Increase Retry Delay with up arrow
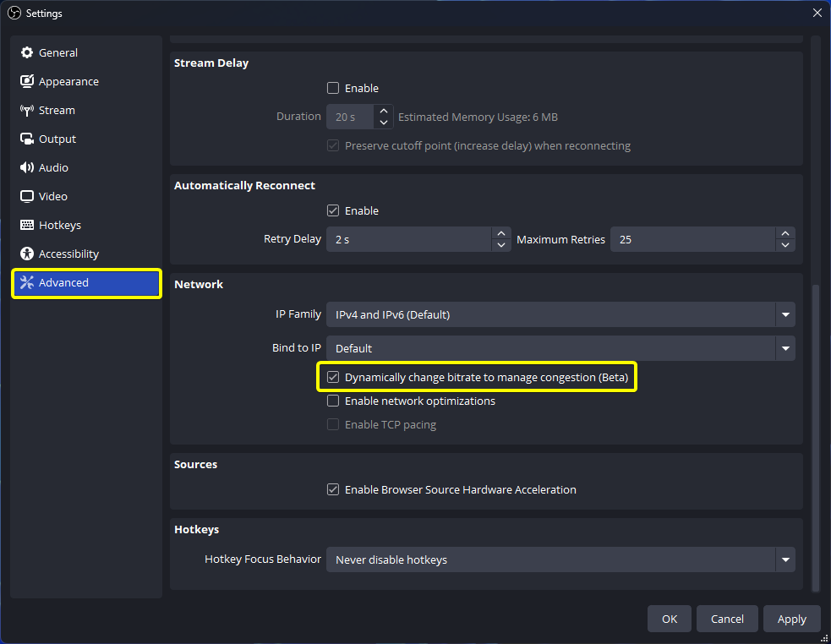The height and width of the screenshot is (644, 831). (x=500, y=233)
